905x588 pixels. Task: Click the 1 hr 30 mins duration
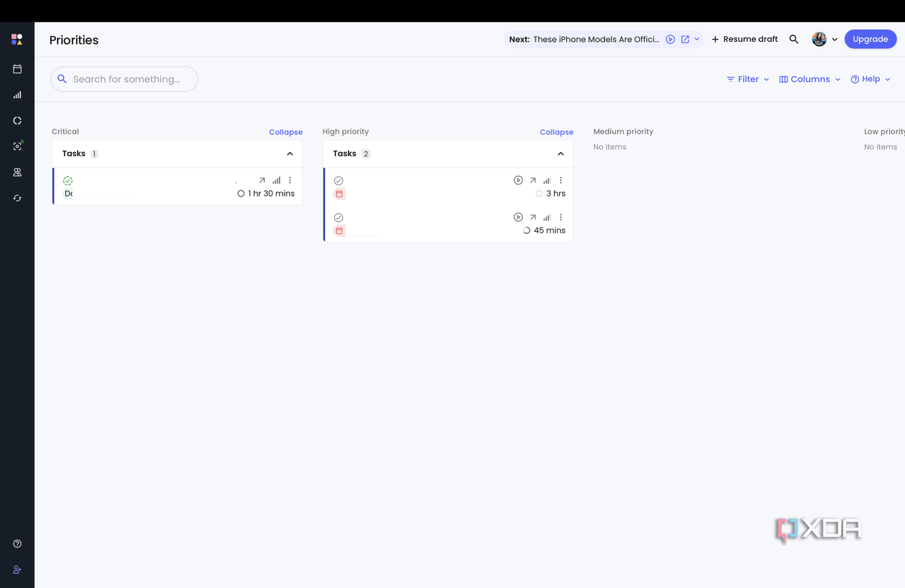coord(266,194)
